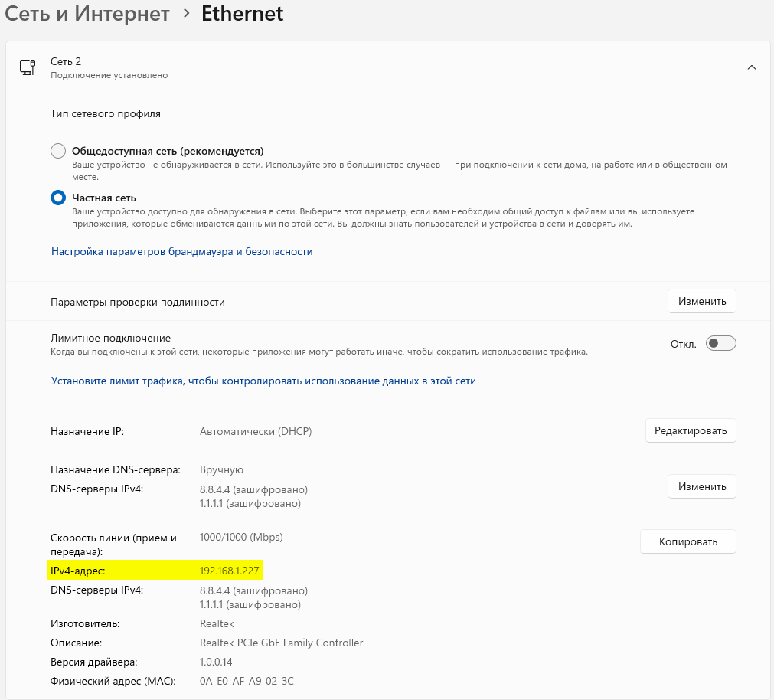The width and height of the screenshot is (774, 700).
Task: Select Частная сеть radio button
Action: click(58, 198)
